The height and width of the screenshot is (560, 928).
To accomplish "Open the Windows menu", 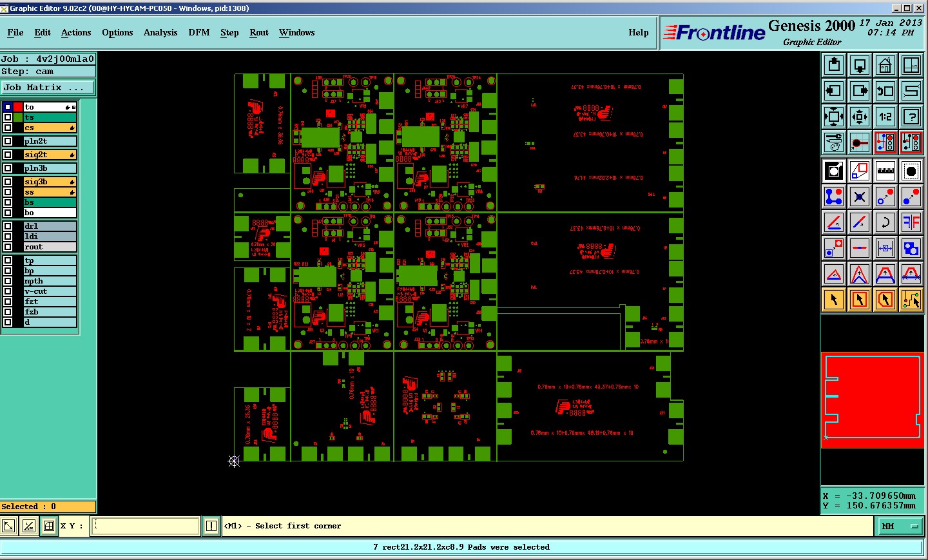I will coord(297,32).
